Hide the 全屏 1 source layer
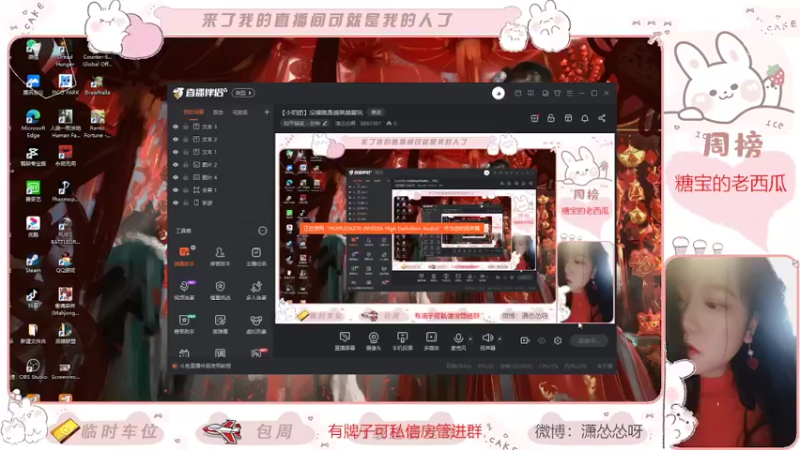This screenshot has height=450, width=800. [176, 190]
